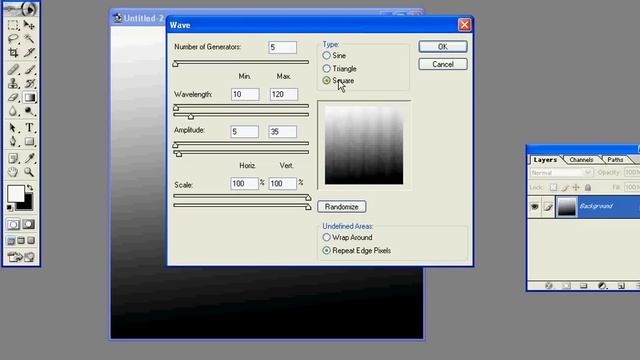Click Full Screen Mode with Menu Bar icon
The height and width of the screenshot is (360, 640).
pos(21,241)
